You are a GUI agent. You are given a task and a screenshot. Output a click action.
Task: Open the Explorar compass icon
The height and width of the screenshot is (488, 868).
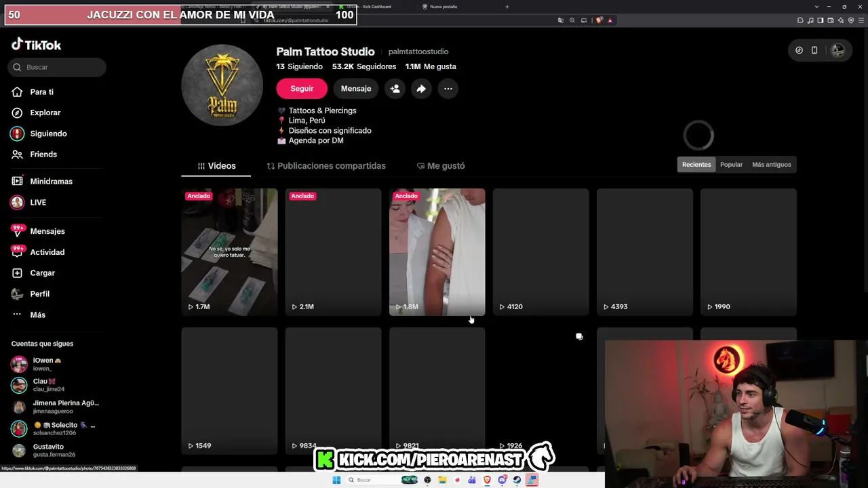[x=17, y=113]
